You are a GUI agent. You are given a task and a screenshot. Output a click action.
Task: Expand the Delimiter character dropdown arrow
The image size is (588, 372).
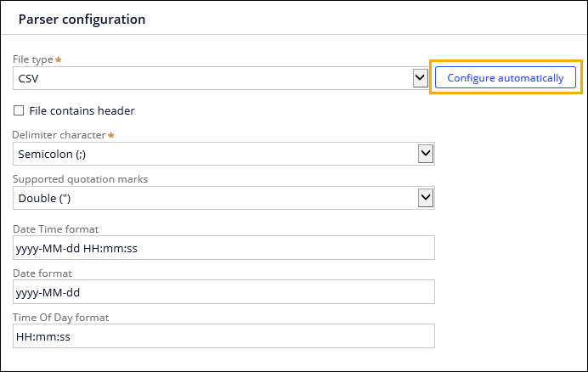tap(426, 154)
